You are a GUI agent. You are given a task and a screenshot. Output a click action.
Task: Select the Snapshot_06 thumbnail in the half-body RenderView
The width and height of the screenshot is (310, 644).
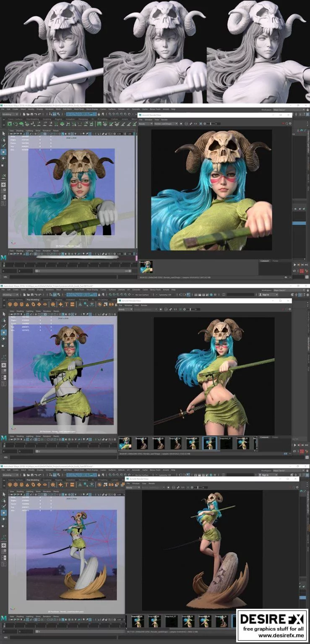[x=209, y=443]
